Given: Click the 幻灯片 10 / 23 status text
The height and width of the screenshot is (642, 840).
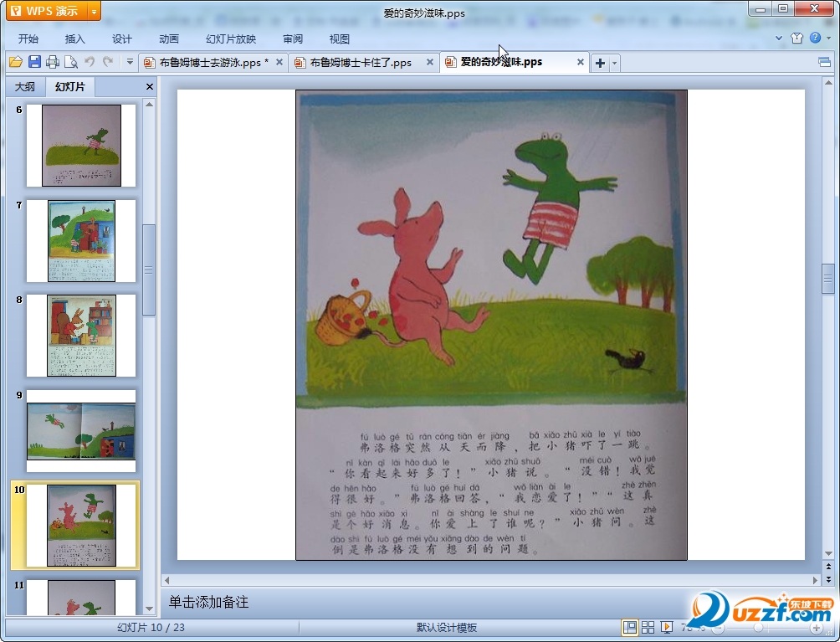Looking at the screenshot, I should coord(151,628).
